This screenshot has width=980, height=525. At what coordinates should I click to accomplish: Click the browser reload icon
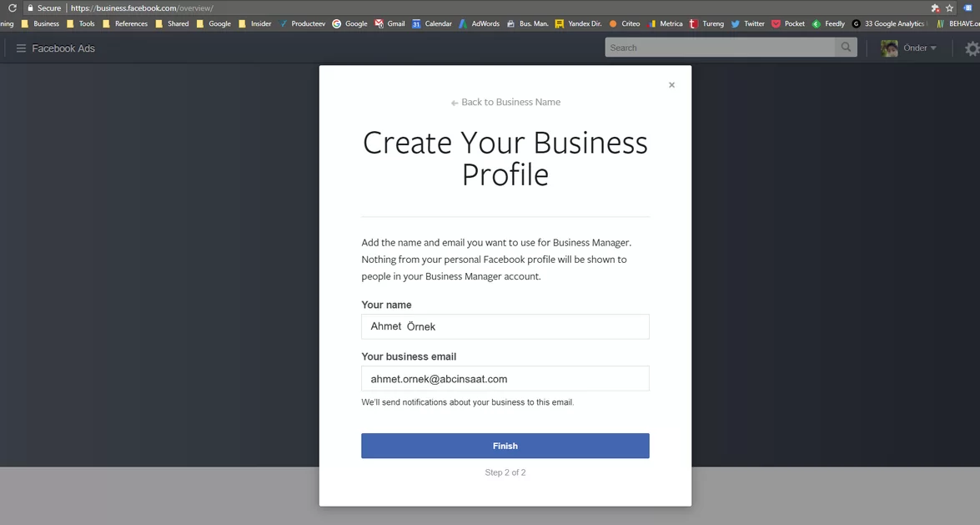pyautogui.click(x=12, y=8)
